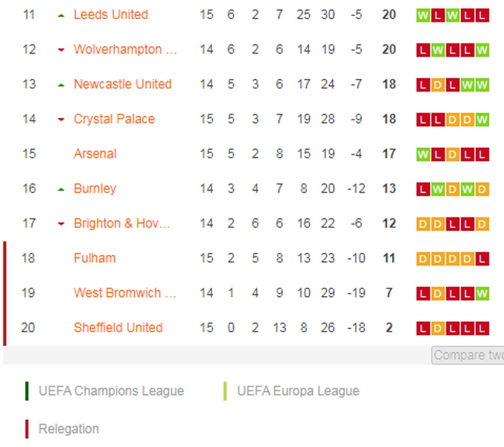Click West Bromwich's green W form badge
Screen dimensions: 504x447
tap(482, 294)
